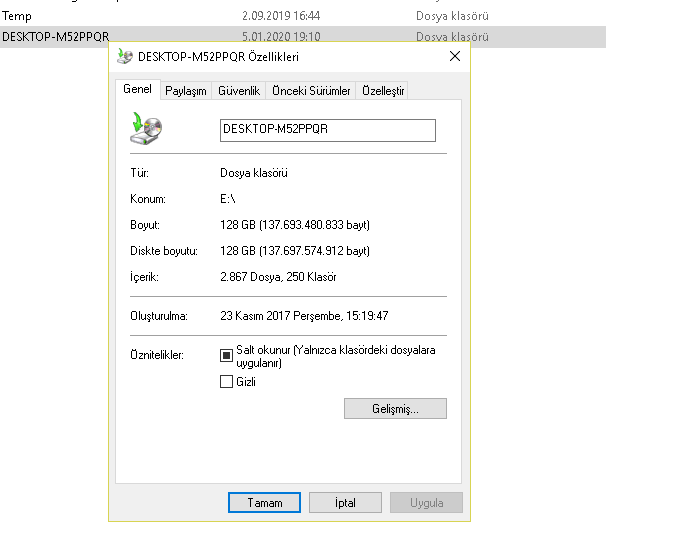Click the Gelişmiş... button
This screenshot has width=698, height=541.
395,409
